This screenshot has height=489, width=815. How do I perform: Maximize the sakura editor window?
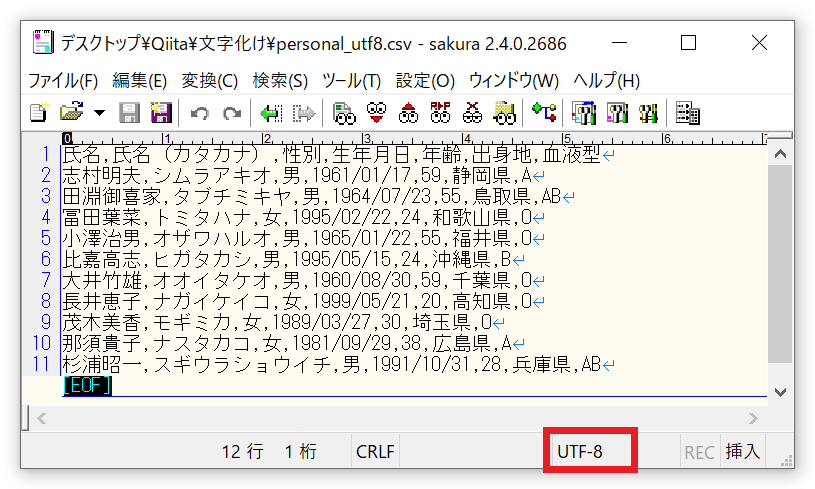(x=688, y=43)
